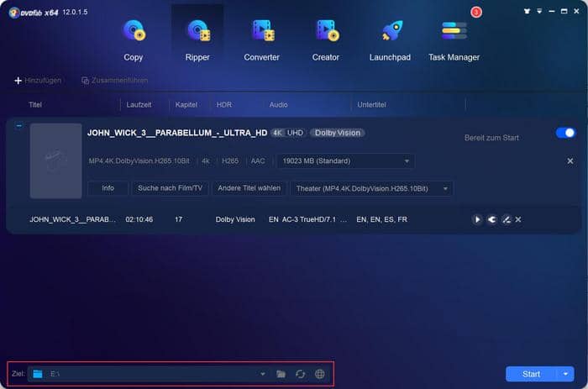Open video edit pencil icon in title row

click(506, 219)
